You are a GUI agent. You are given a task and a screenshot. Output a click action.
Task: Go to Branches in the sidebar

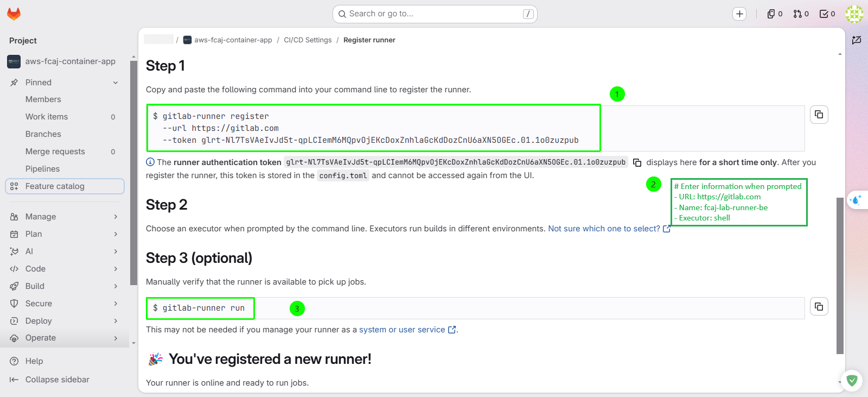tap(65, 134)
